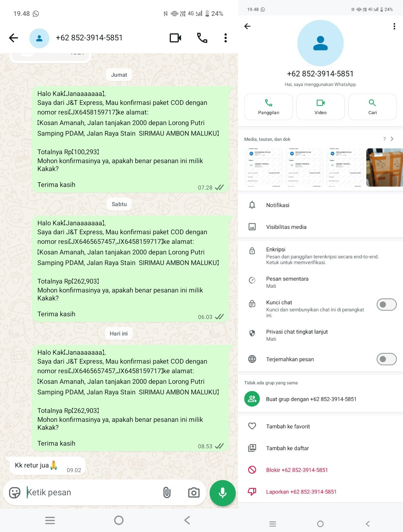
Task: Tap the paperclip attachment icon
Action: 167,493
